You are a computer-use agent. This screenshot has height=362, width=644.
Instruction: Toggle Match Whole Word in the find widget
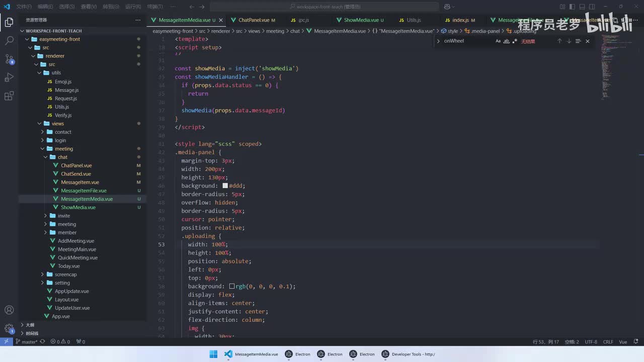point(506,41)
